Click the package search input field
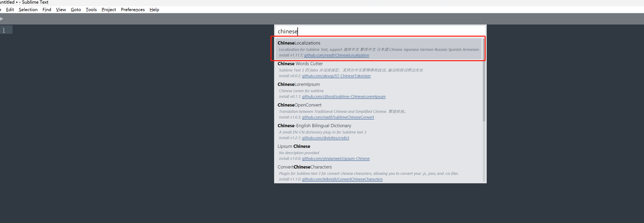 (380, 31)
